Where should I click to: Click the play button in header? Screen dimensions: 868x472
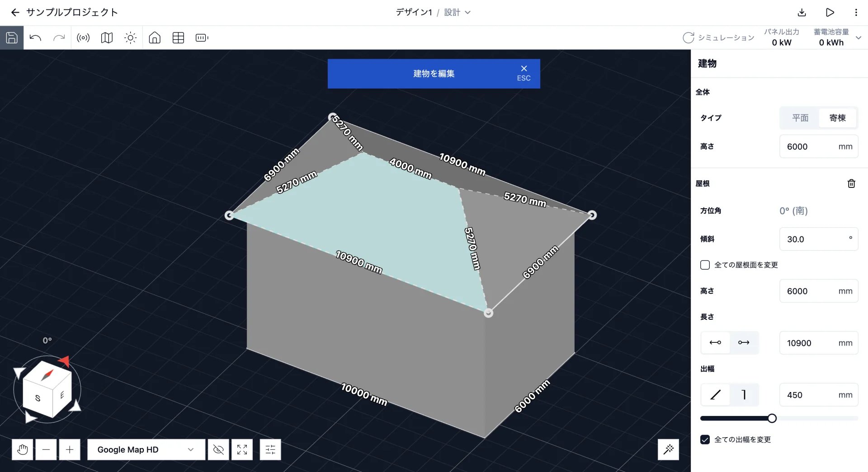(830, 13)
